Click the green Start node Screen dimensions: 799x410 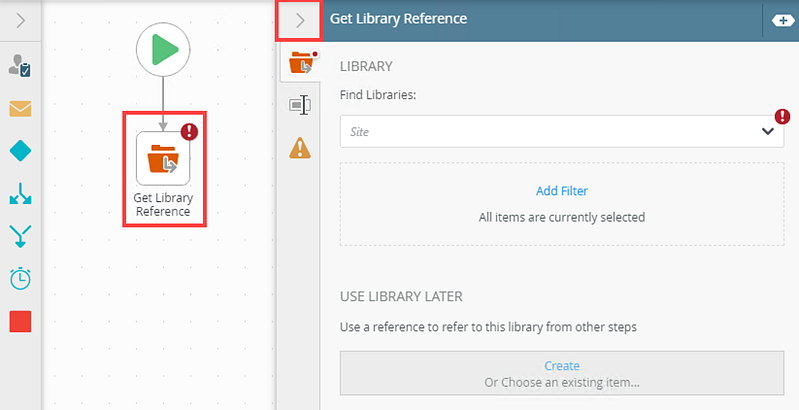click(163, 49)
